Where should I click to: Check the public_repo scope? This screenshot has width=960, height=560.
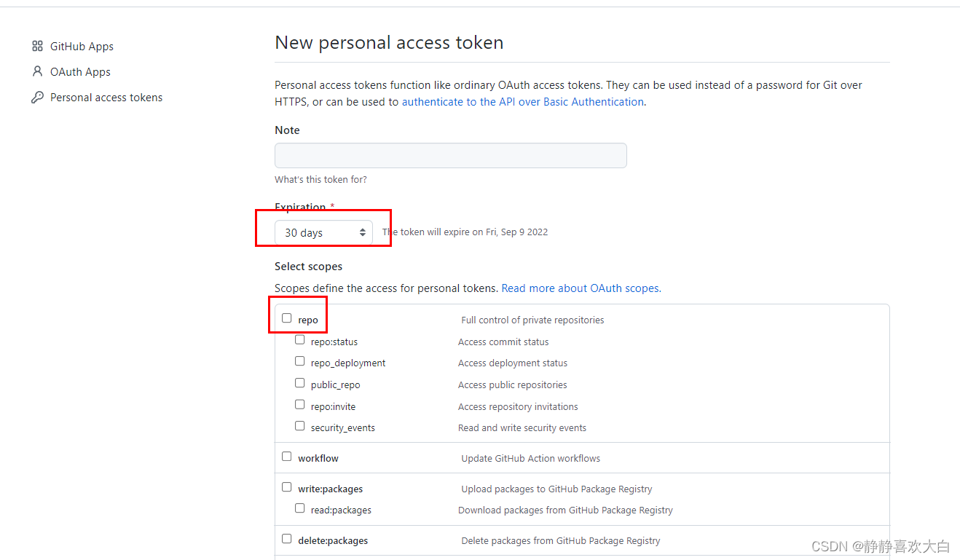pos(300,383)
